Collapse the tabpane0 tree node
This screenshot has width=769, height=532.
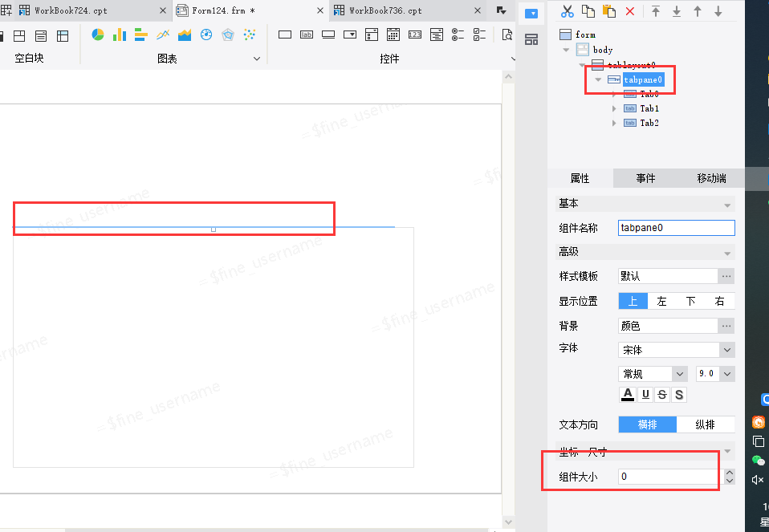(598, 79)
